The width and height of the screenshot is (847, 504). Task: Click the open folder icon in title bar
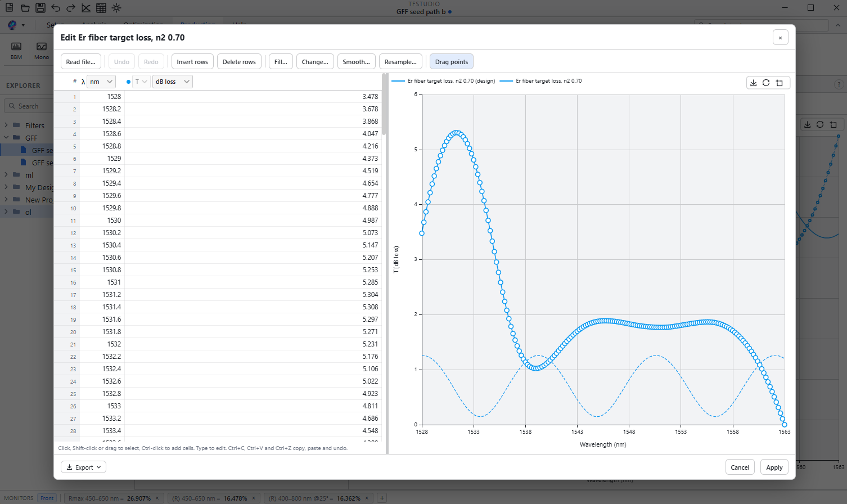click(x=25, y=8)
